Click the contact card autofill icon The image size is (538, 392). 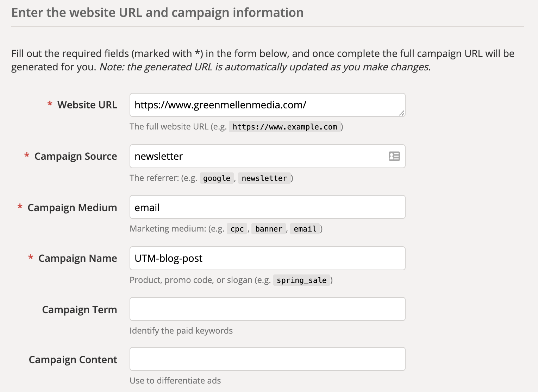pos(394,156)
